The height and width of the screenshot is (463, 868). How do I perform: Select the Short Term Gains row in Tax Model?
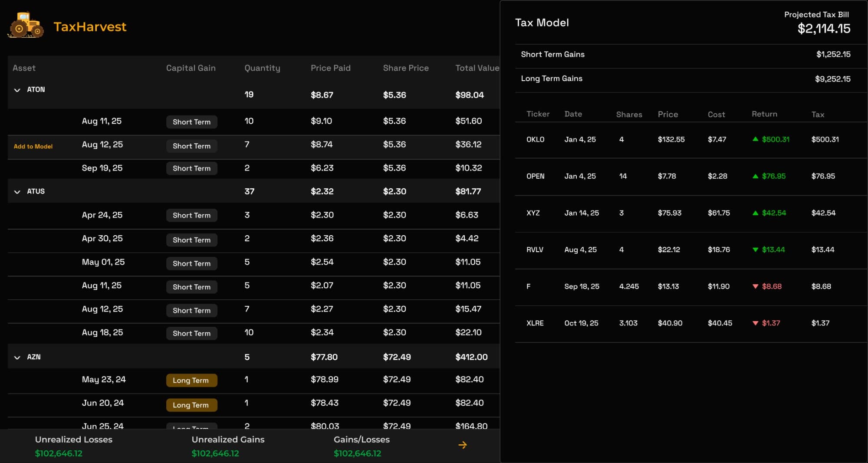point(690,55)
